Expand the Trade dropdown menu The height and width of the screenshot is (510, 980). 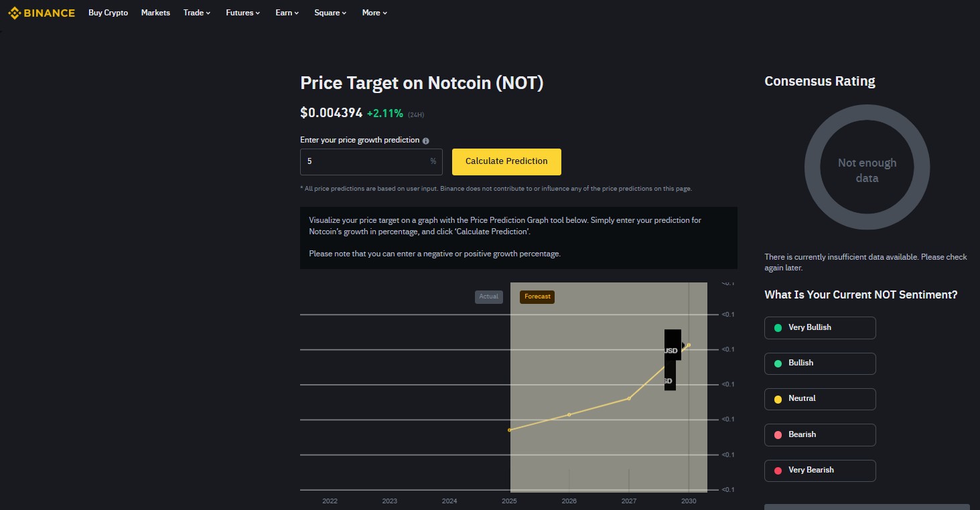tap(197, 13)
